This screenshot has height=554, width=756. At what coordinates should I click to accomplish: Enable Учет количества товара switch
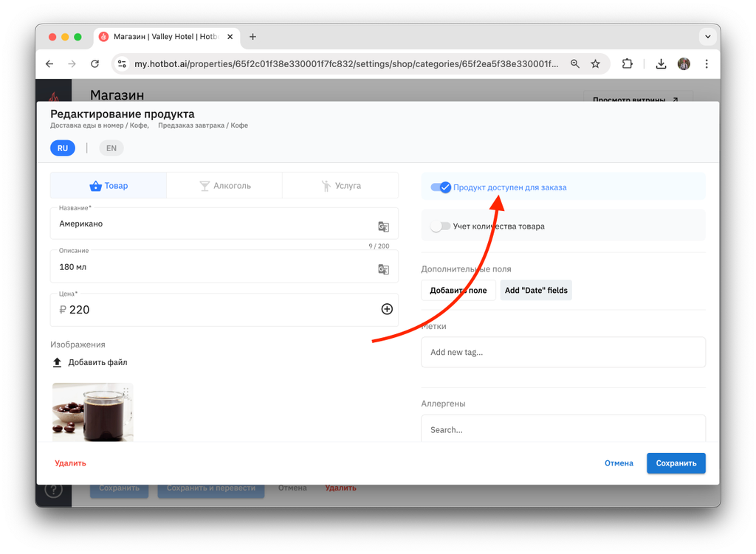[x=441, y=226]
